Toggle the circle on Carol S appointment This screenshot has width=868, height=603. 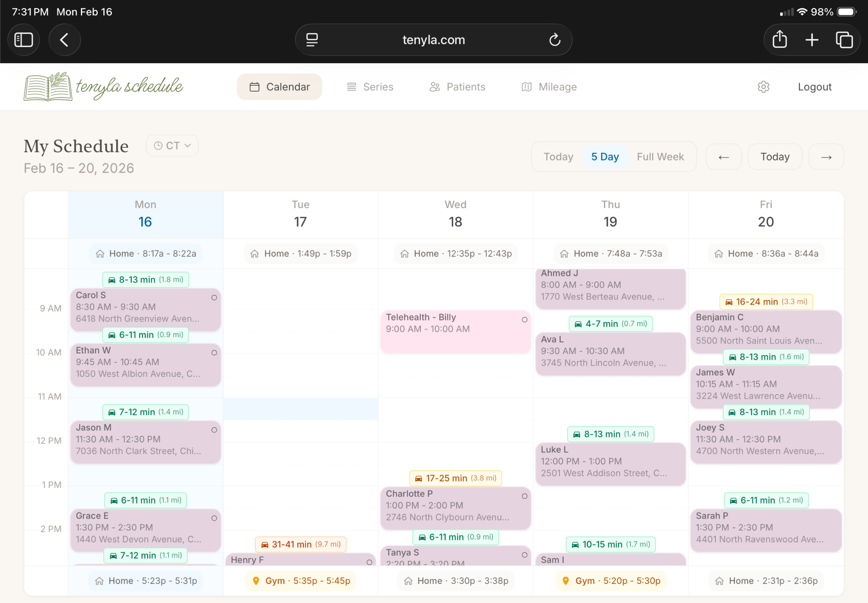tap(214, 298)
